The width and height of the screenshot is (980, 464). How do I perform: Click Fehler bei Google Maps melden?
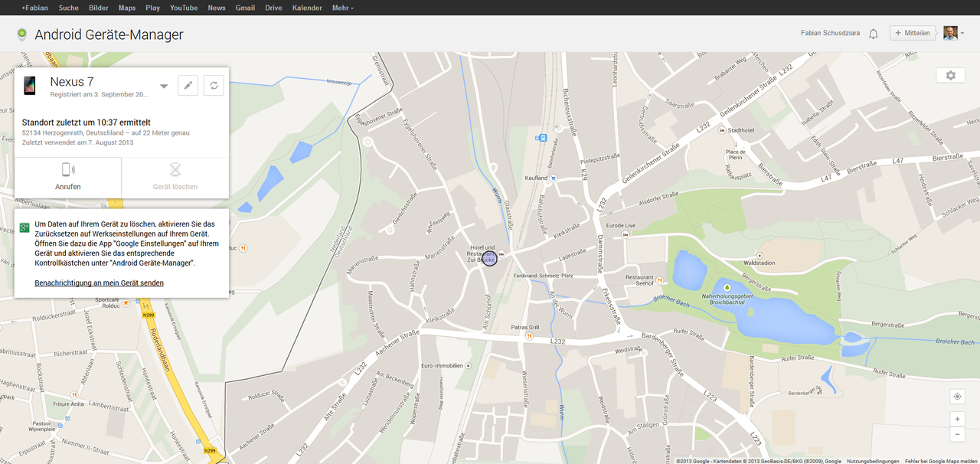pyautogui.click(x=941, y=461)
